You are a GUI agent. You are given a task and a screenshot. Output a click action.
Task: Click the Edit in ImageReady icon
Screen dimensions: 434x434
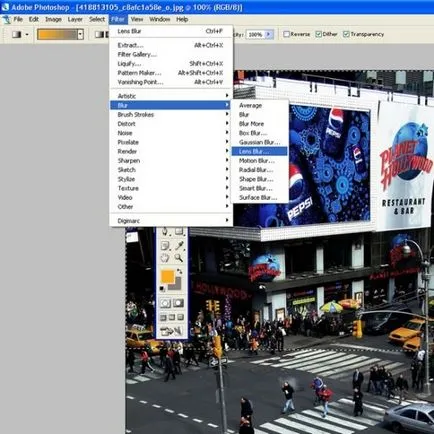click(x=171, y=331)
